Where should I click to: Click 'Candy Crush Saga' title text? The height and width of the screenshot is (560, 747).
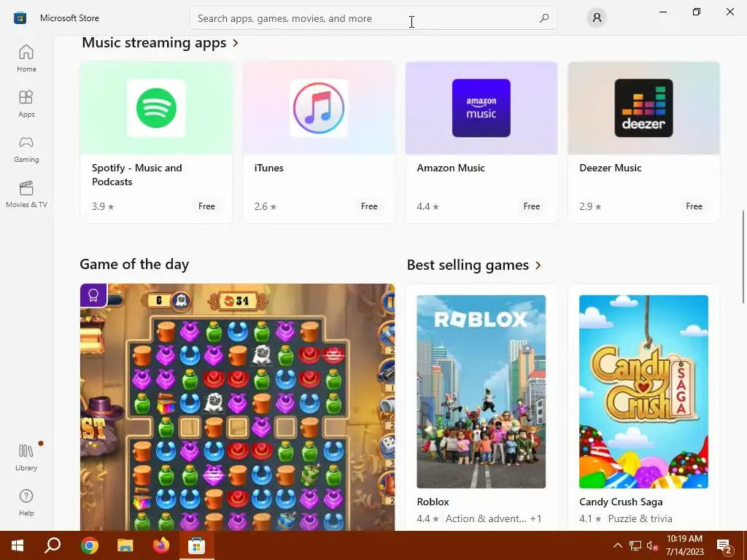point(621,502)
